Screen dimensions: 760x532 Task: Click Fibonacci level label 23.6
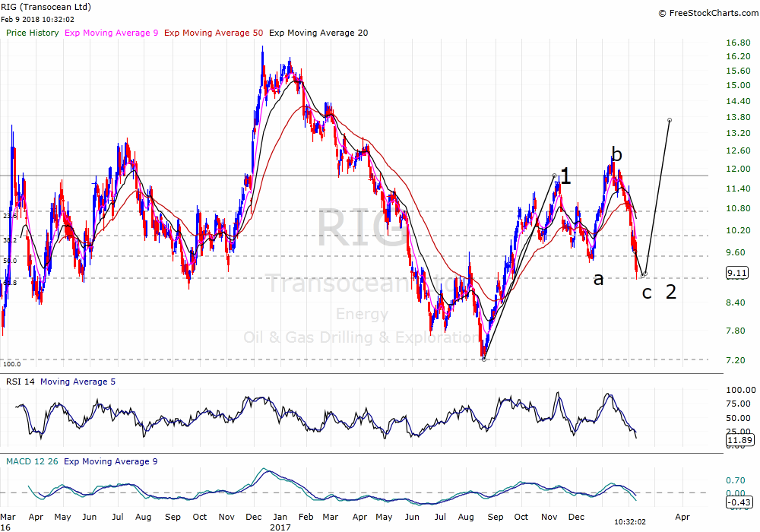click(x=10, y=216)
